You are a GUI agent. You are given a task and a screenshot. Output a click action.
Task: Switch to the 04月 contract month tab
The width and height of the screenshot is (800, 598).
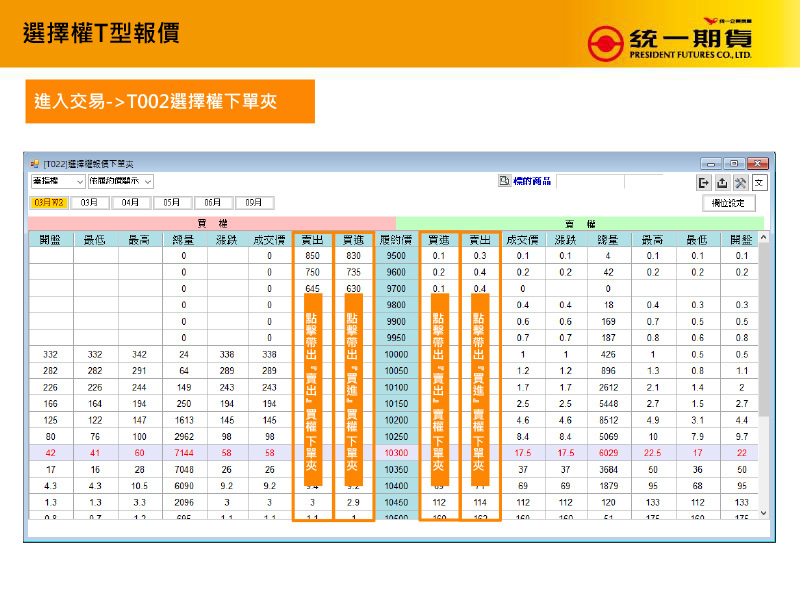click(131, 203)
